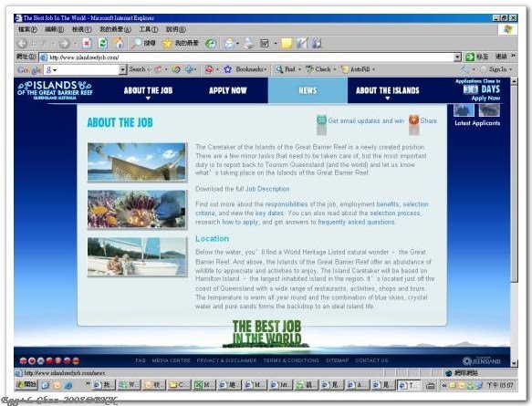Click the Print toolbar icon
Screen dimensions: 532x406
click(x=249, y=43)
